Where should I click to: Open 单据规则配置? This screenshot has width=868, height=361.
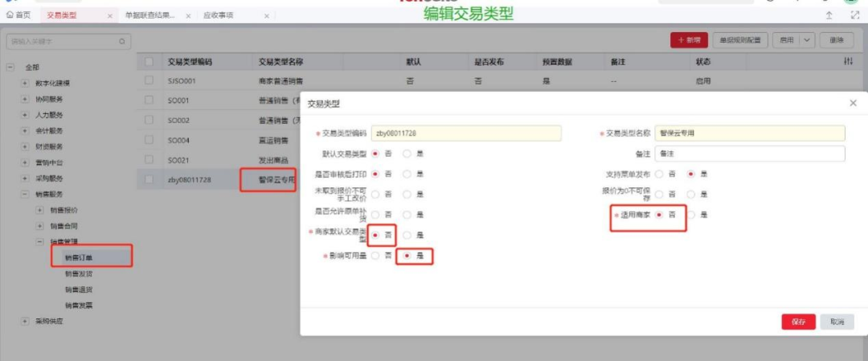point(740,40)
